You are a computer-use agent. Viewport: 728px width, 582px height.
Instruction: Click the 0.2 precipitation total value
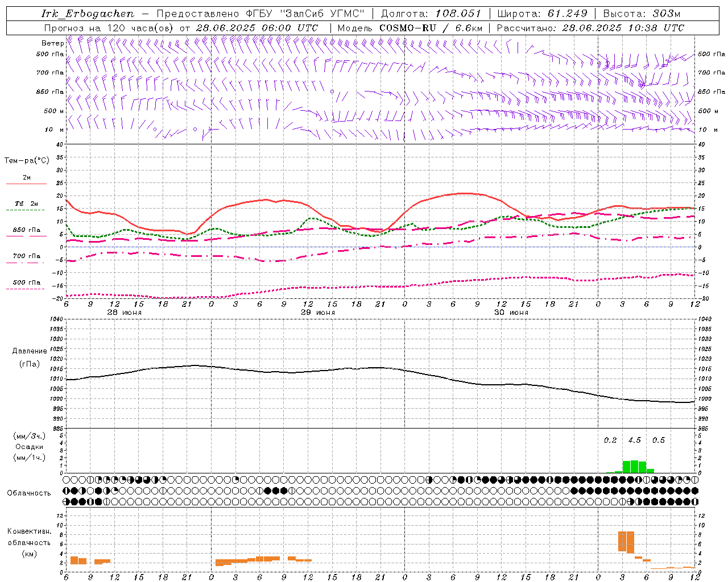tap(610, 440)
